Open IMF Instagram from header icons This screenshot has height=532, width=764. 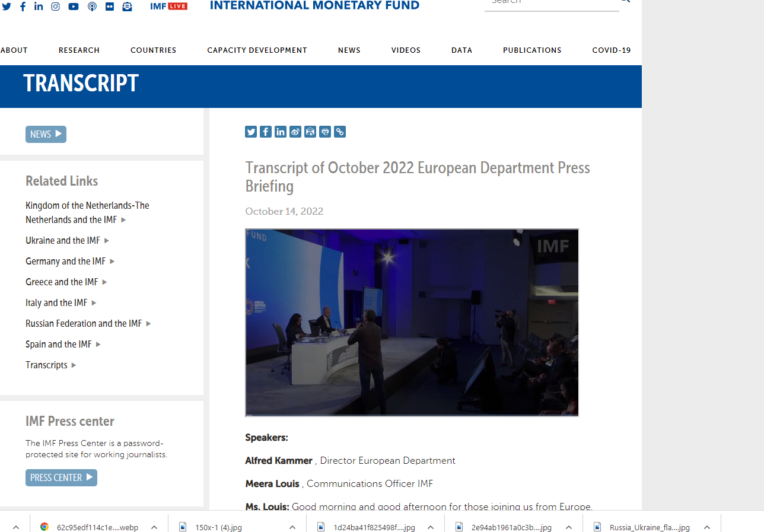click(55, 7)
